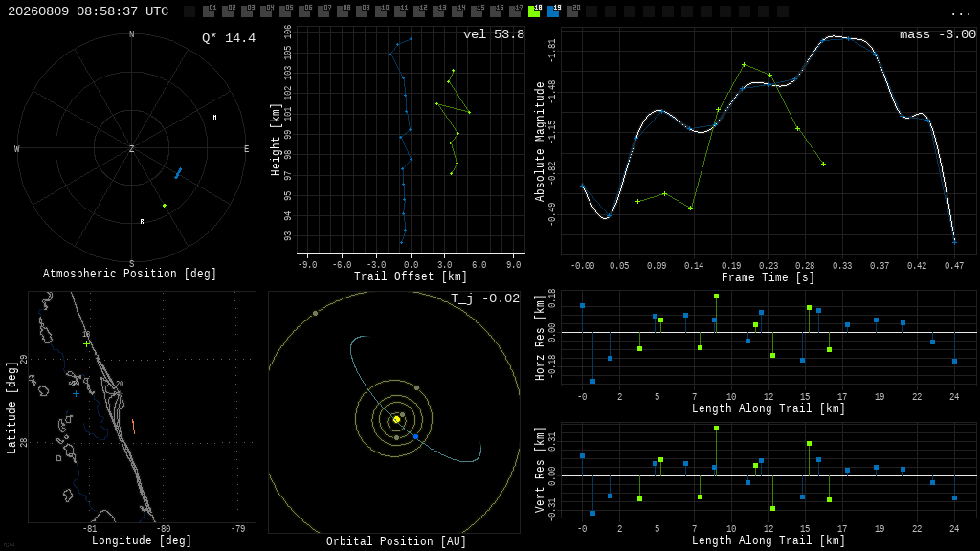Screen dimensions: 980x551
Task: Open the three-dots menu at top right
Action: 961,12
